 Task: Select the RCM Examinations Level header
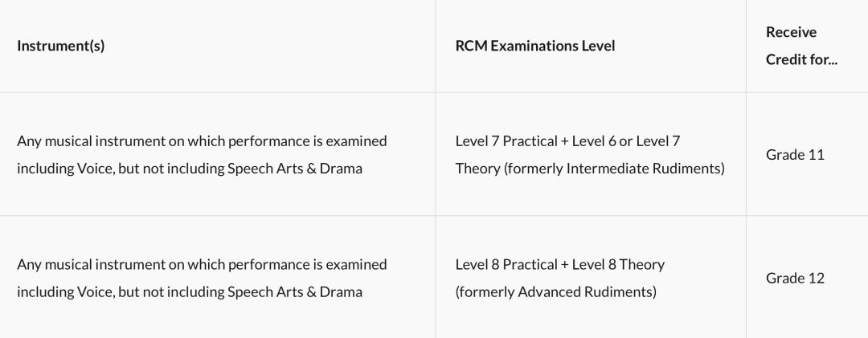(535, 46)
